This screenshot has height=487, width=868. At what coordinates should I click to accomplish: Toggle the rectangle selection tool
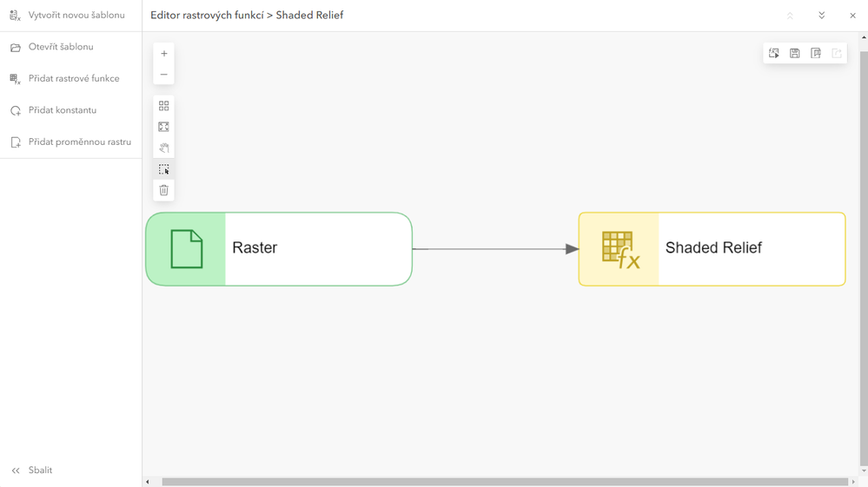[x=163, y=169]
